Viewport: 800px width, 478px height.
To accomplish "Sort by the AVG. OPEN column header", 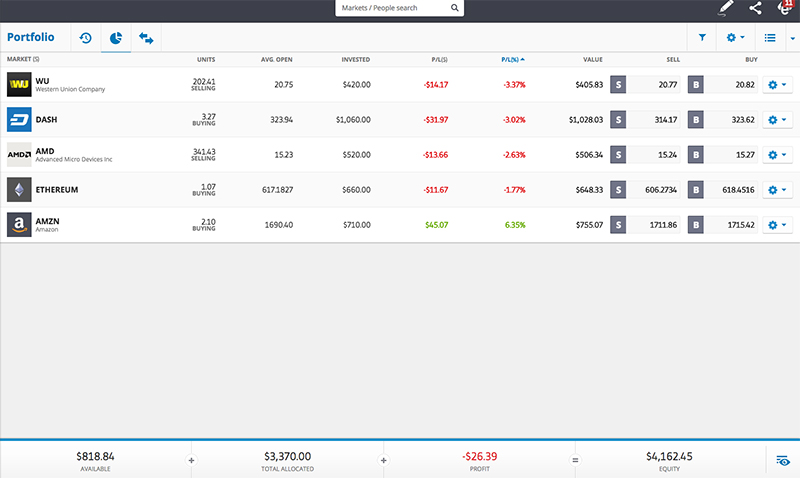I will [x=277, y=60].
